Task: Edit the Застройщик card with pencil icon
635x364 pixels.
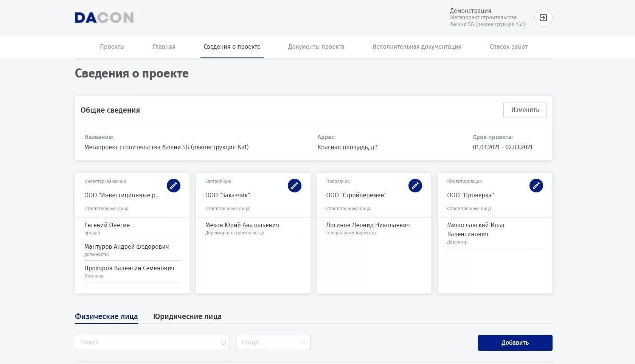Action: tap(295, 186)
